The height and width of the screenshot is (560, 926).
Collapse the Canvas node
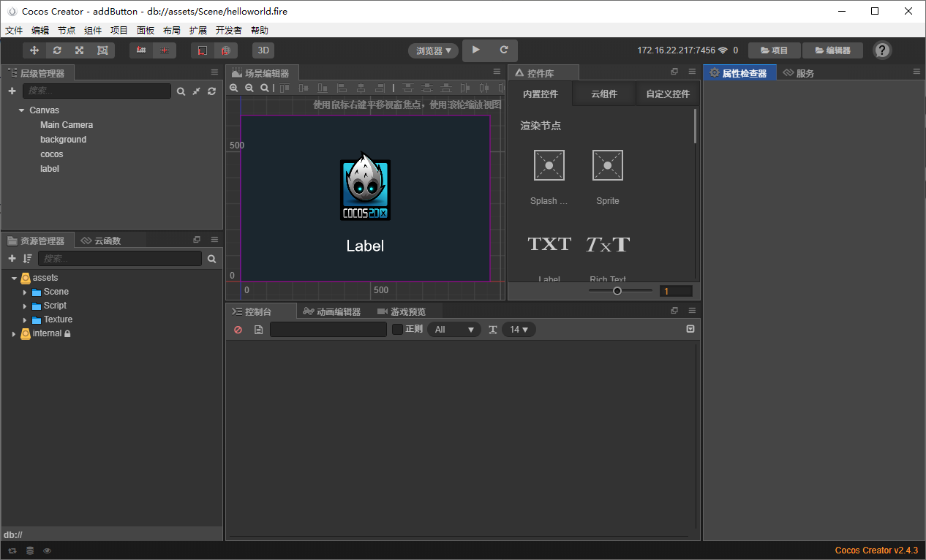point(22,110)
